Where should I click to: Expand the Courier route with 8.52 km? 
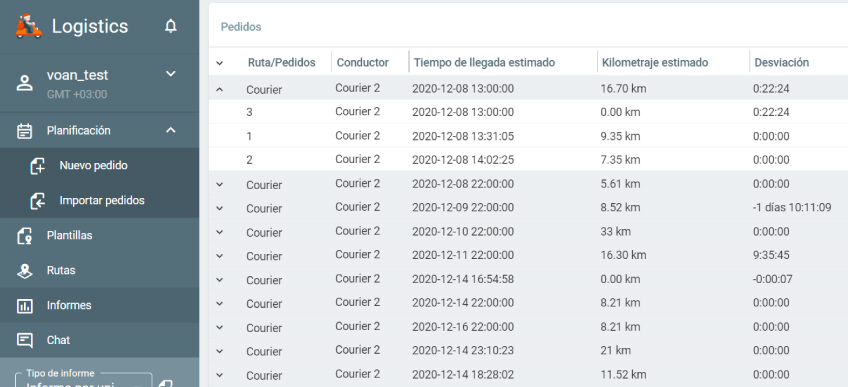tap(220, 208)
